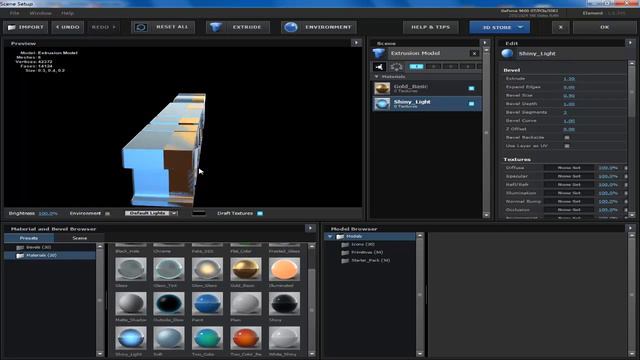Viewport: 640px width, 360px height.
Task: Choose the Glass_Tint material preset
Action: click(169, 269)
